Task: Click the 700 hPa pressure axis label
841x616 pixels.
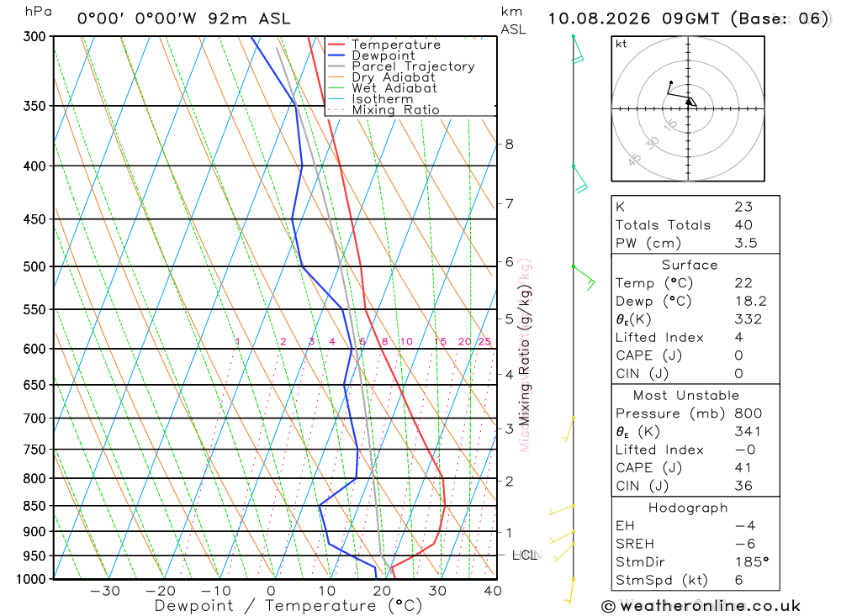Action: click(x=34, y=419)
